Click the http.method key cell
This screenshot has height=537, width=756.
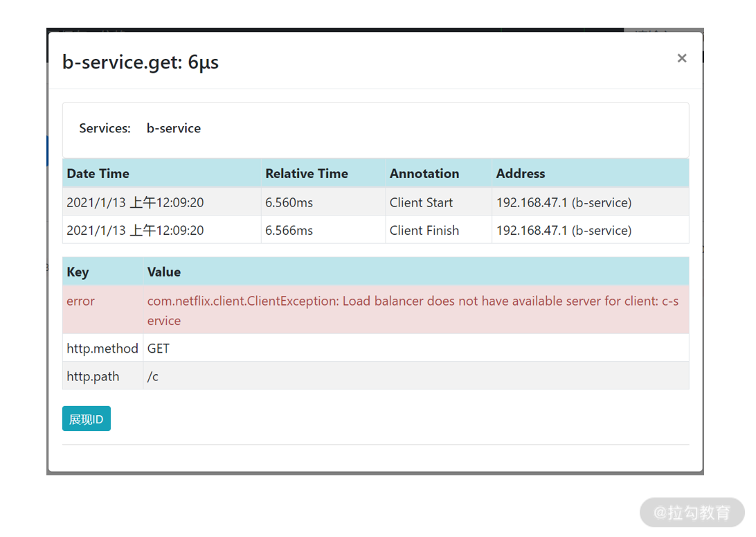pyautogui.click(x=102, y=349)
